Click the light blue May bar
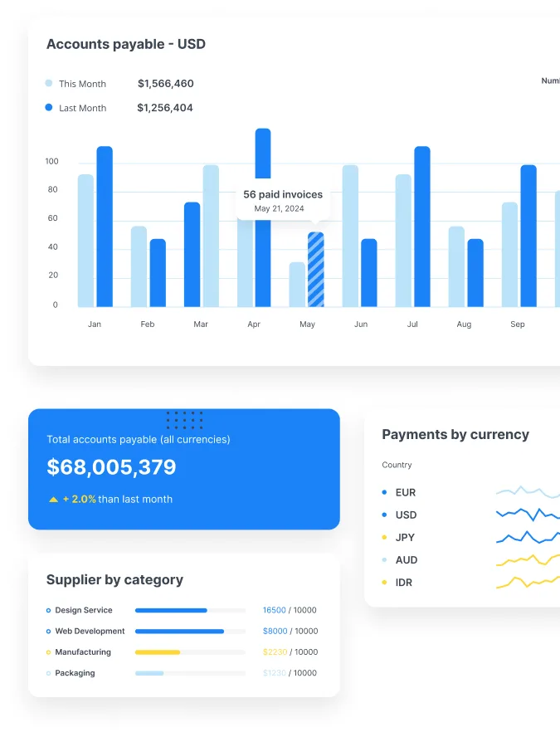The width and height of the screenshot is (560, 737). point(297,285)
